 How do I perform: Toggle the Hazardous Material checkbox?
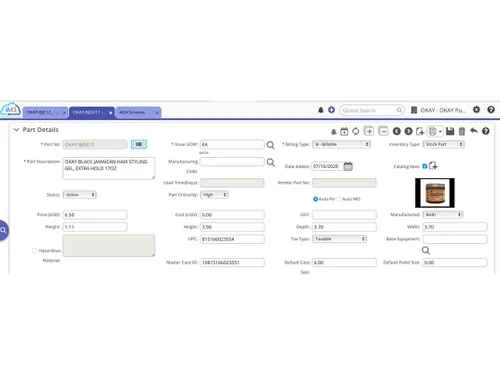pyautogui.click(x=34, y=250)
